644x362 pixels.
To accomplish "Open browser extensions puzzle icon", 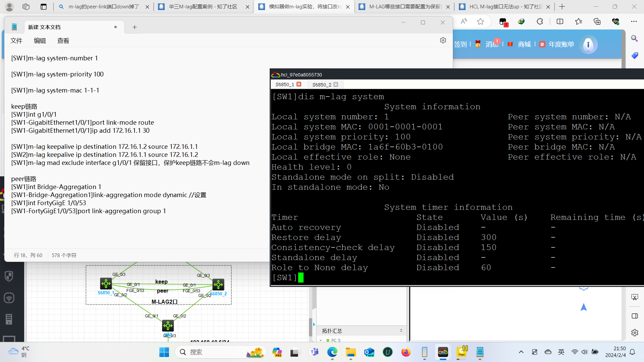I will [540, 21].
